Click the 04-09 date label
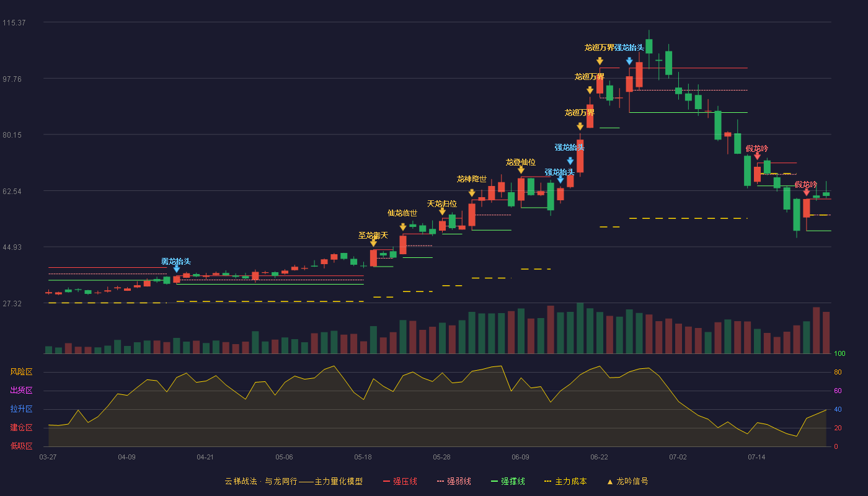 click(x=126, y=457)
